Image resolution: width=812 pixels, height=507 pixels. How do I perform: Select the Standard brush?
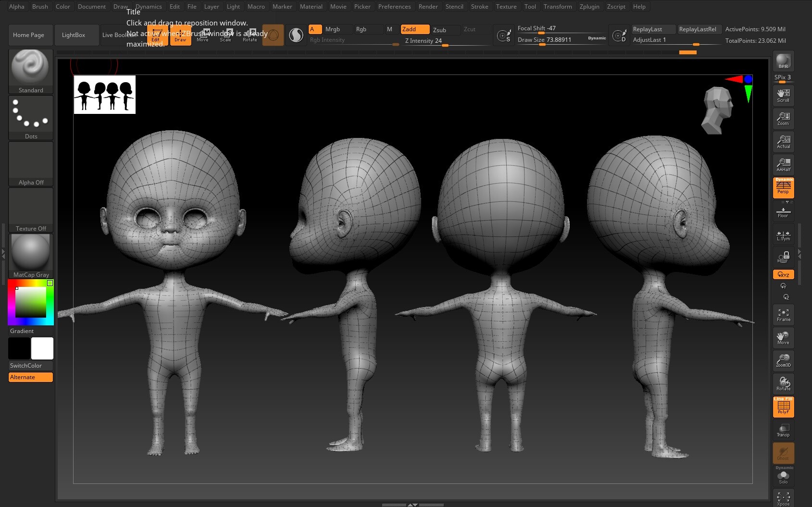point(30,67)
